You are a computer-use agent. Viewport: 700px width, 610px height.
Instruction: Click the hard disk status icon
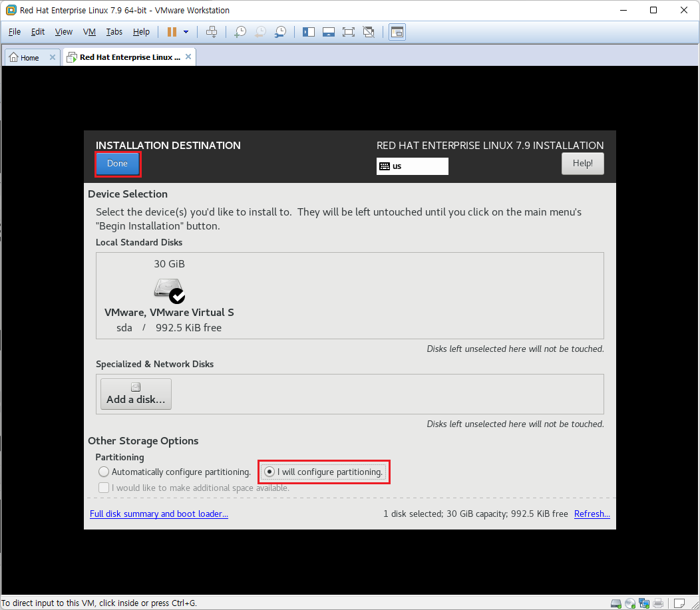click(x=616, y=603)
